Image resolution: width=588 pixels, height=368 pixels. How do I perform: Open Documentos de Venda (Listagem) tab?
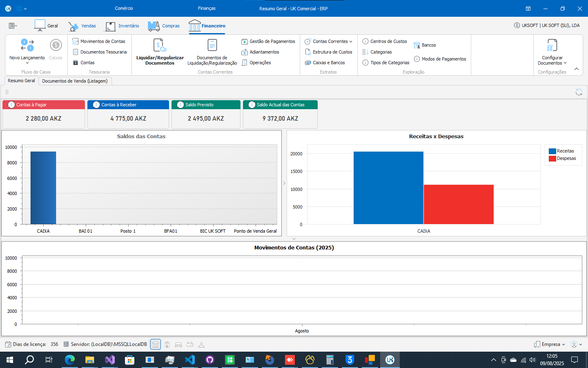click(x=75, y=81)
